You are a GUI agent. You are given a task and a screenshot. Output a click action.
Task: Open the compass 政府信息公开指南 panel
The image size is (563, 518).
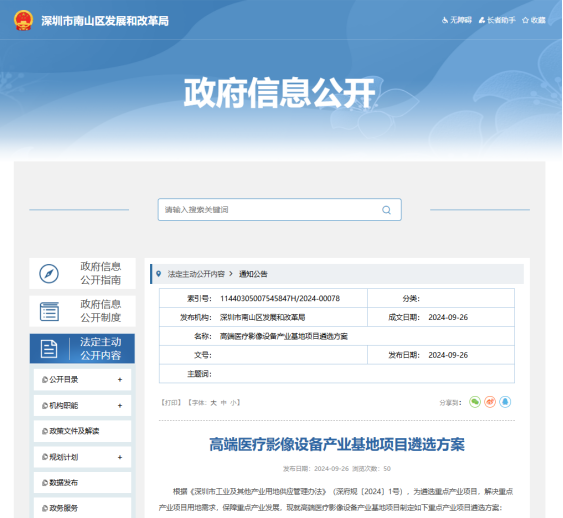point(83,273)
